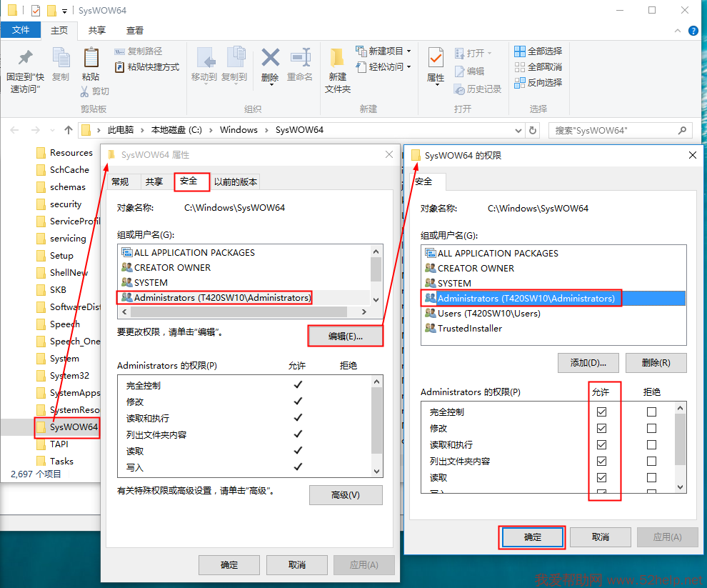Click the refresh icon beside address bar
This screenshot has height=588, width=707.
coord(532,130)
